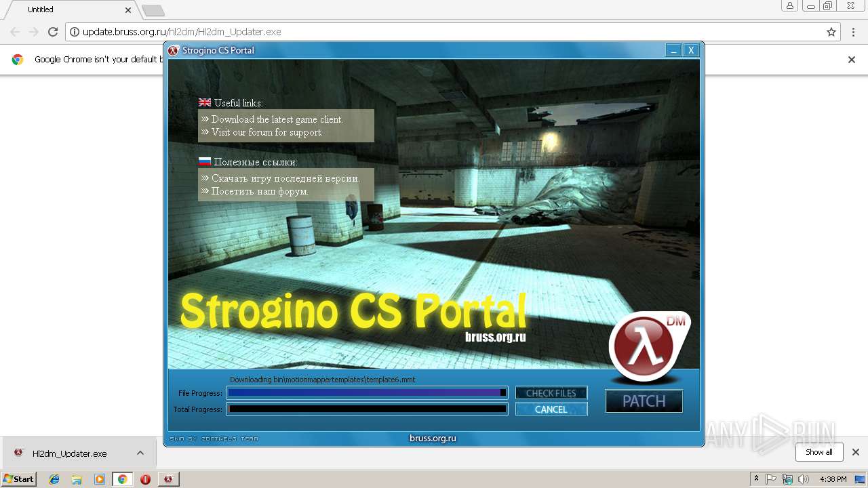Click the Russian flag icon
The width and height of the screenshot is (868, 488).
tap(205, 161)
